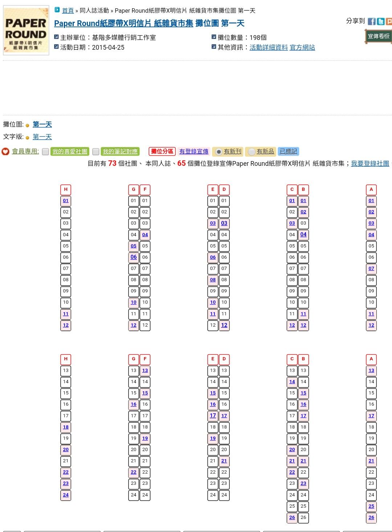The height and width of the screenshot is (532, 392).
Task: Open booth F13
Action: coord(145,371)
